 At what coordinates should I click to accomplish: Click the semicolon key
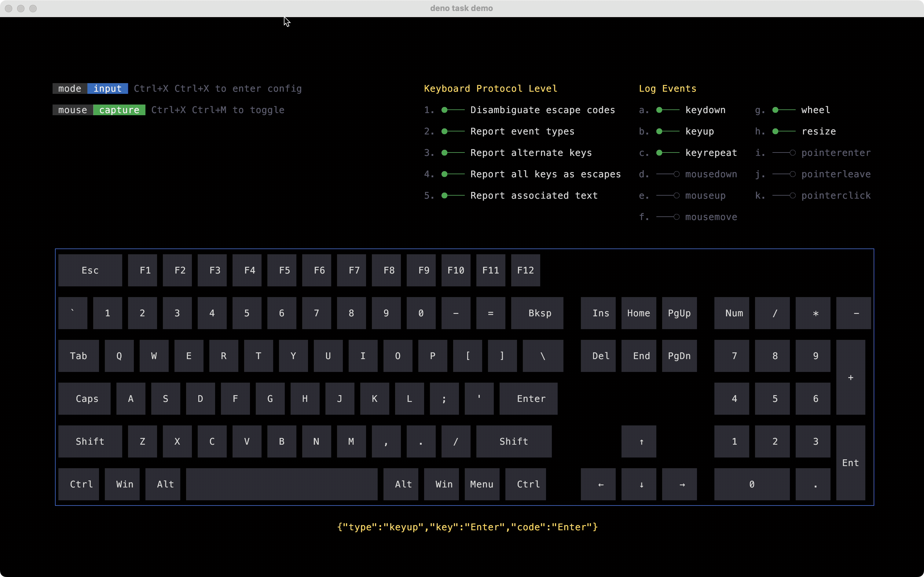[x=444, y=399]
